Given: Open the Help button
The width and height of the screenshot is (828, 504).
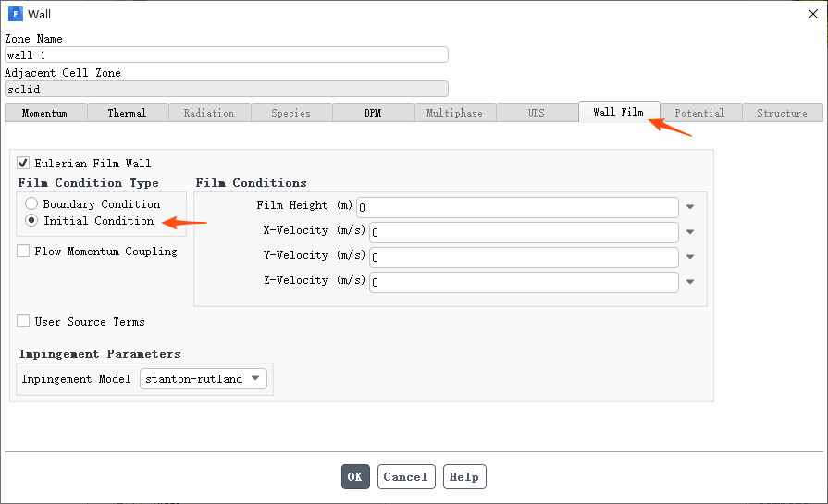Looking at the screenshot, I should point(464,476).
